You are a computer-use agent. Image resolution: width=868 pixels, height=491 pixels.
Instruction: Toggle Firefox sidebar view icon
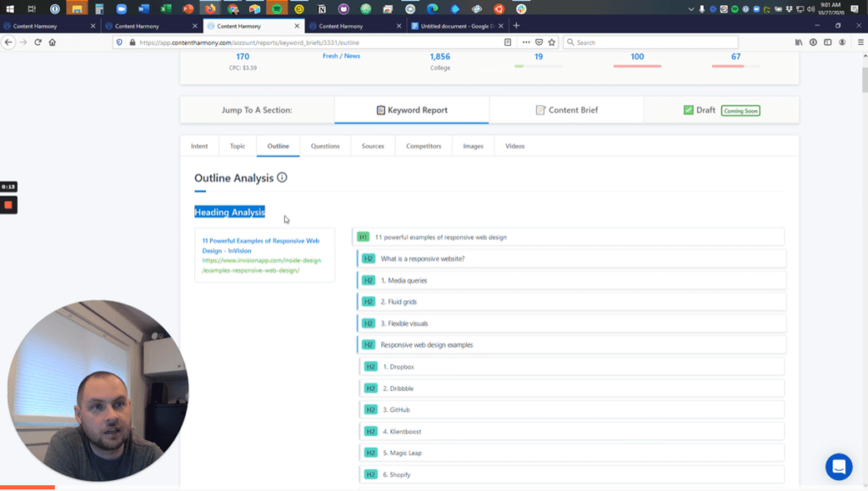click(827, 42)
